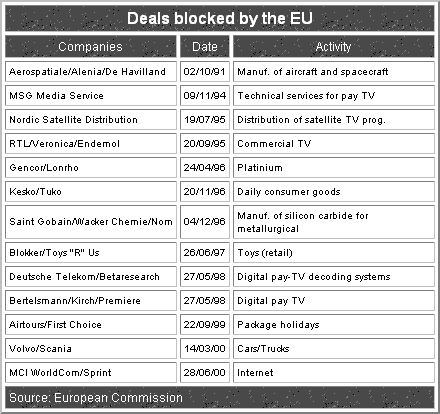440x414 pixels.
Task: Select the Platinium activity cell
Action: point(334,167)
